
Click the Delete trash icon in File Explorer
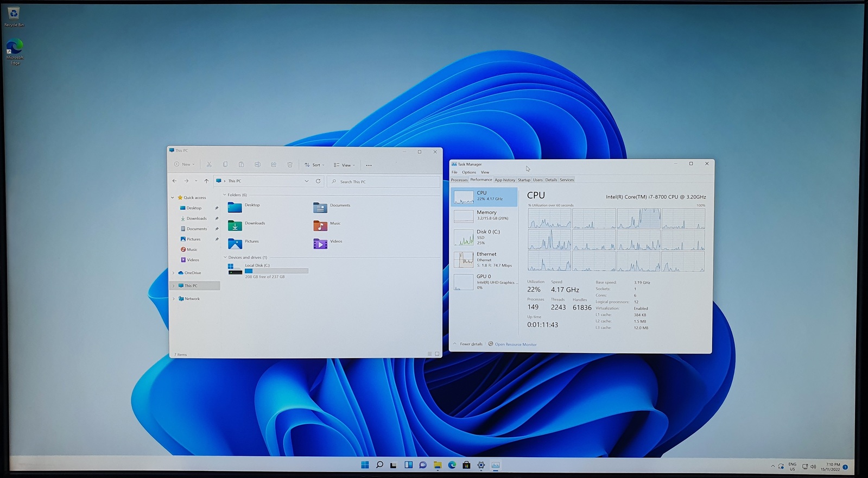point(290,165)
